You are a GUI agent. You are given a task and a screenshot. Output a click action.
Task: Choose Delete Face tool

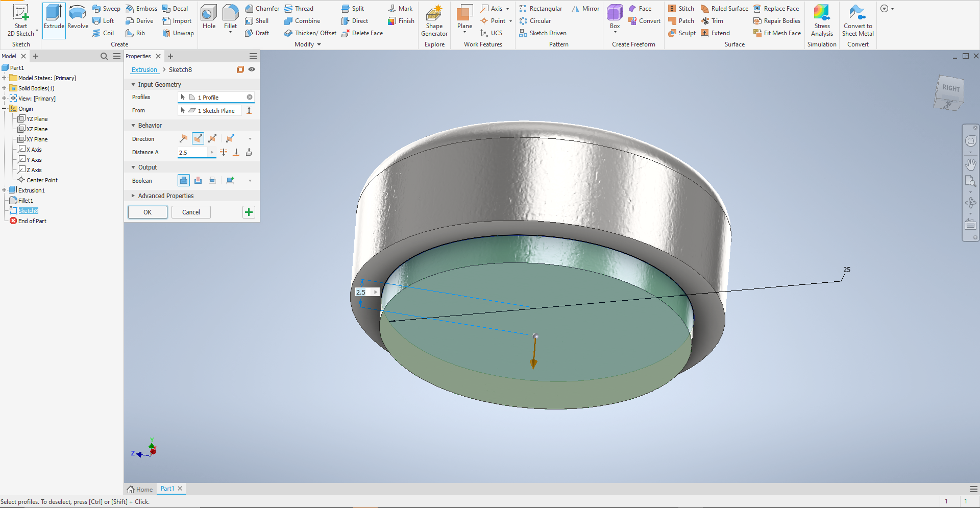pyautogui.click(x=362, y=33)
